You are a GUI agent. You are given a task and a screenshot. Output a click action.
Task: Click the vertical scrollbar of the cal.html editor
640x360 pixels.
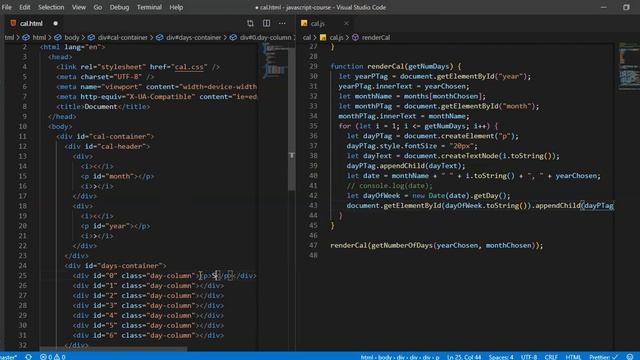291,118
